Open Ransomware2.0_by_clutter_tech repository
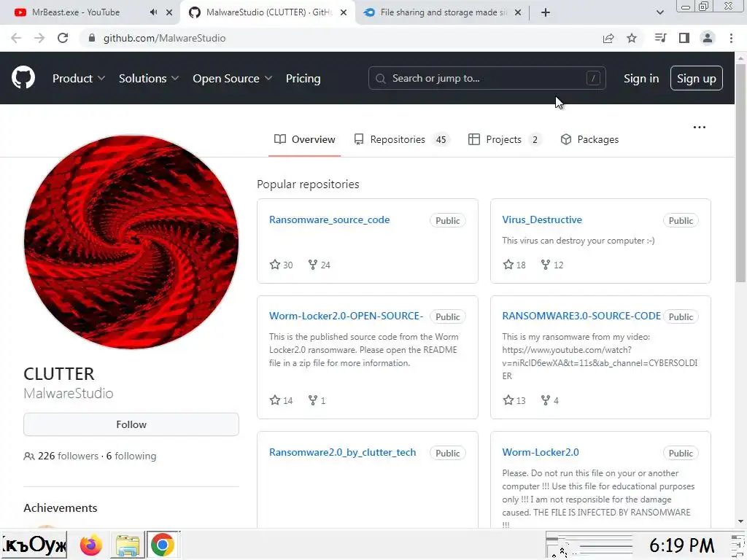 [x=342, y=452]
